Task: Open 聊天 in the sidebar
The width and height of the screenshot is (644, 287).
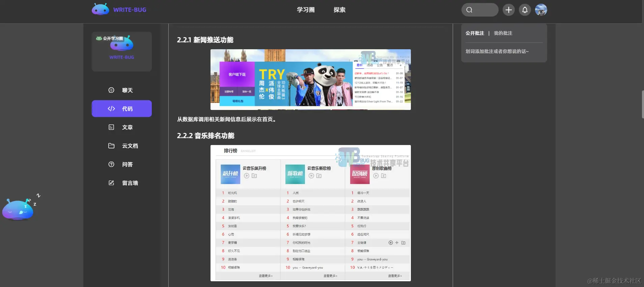Action: click(x=122, y=90)
